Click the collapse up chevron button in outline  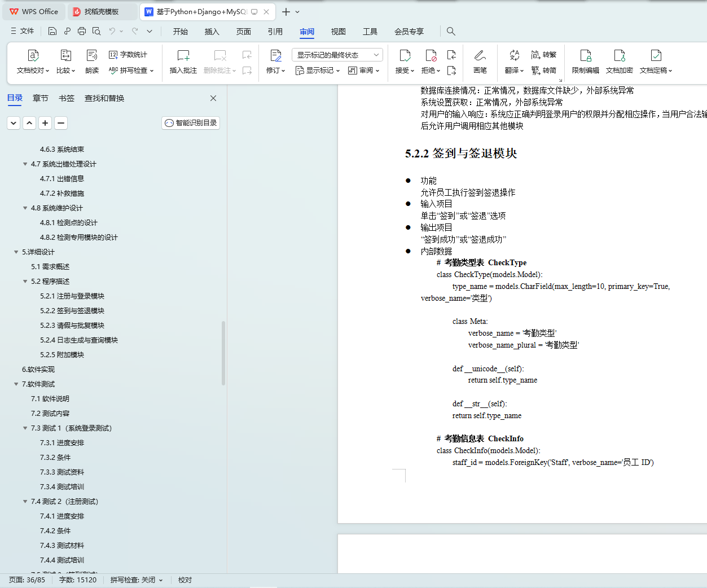pyautogui.click(x=29, y=123)
